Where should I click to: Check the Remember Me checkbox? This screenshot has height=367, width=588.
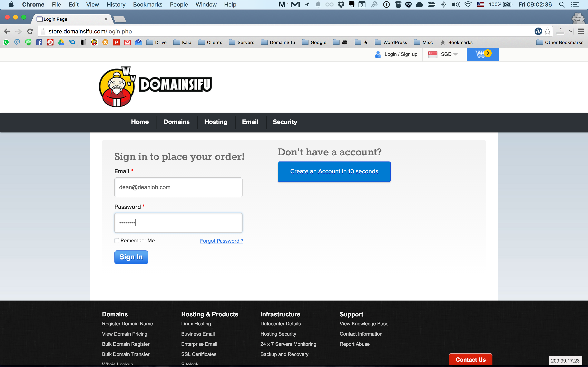[117, 241]
